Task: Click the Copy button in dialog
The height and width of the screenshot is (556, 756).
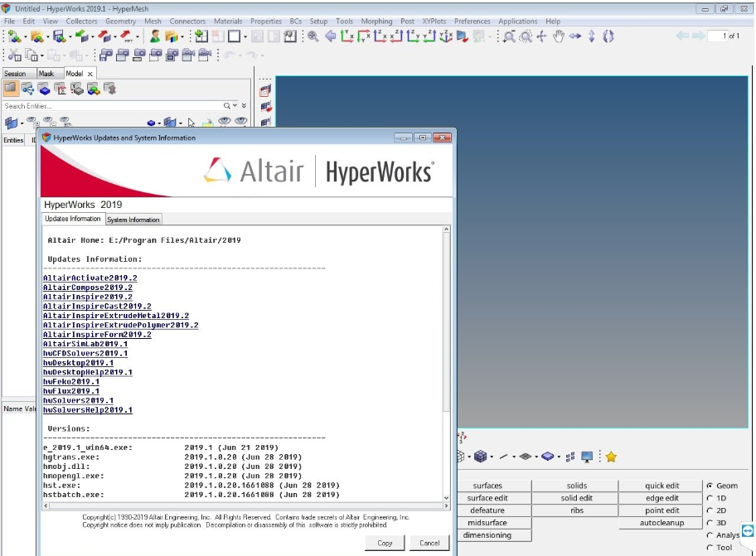Action: click(385, 543)
